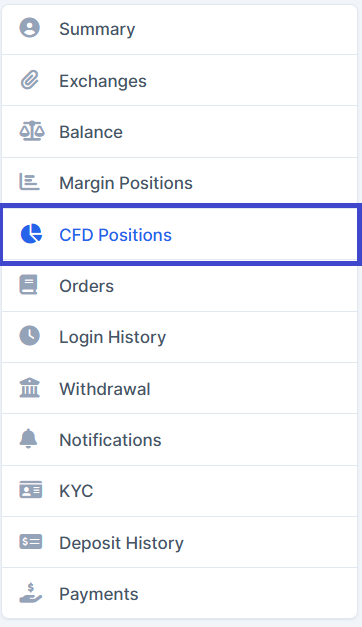Click the KYC ID card icon
The height and width of the screenshot is (627, 362).
click(31, 490)
